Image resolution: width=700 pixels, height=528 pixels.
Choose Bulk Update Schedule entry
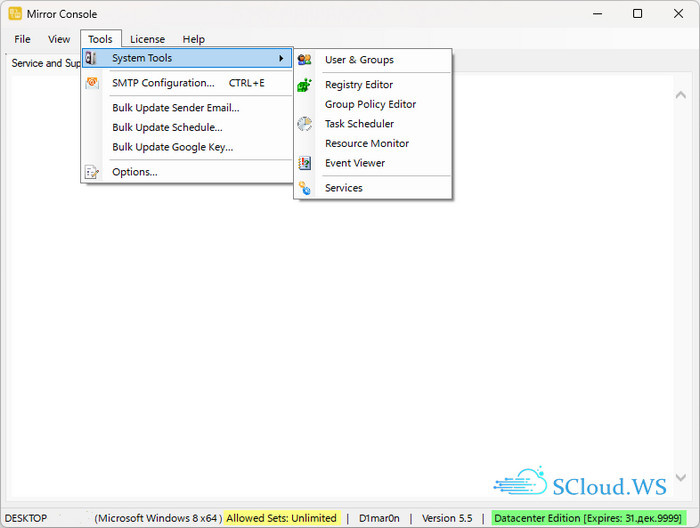click(x=167, y=128)
